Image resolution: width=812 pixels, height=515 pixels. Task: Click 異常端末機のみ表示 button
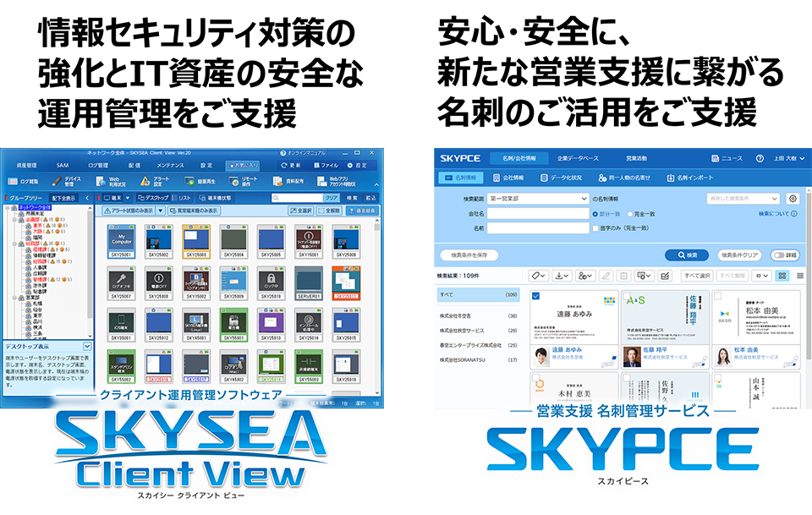[x=195, y=211]
